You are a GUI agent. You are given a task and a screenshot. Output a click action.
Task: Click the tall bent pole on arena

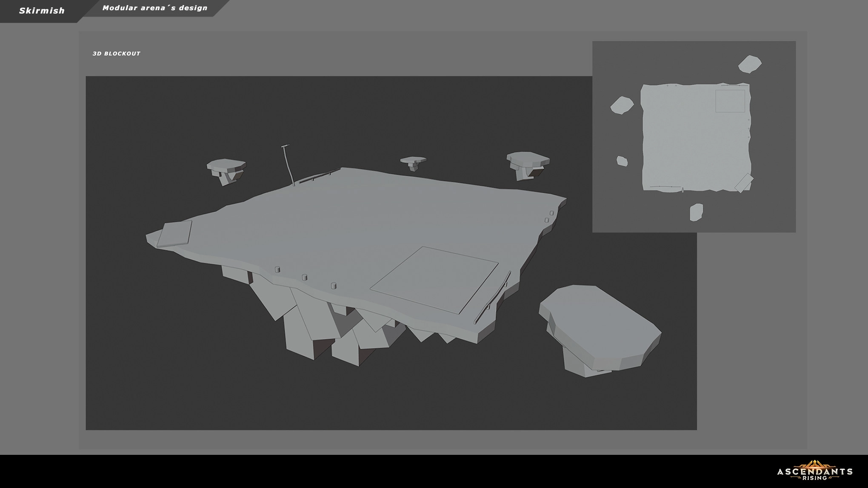pyautogui.click(x=288, y=165)
